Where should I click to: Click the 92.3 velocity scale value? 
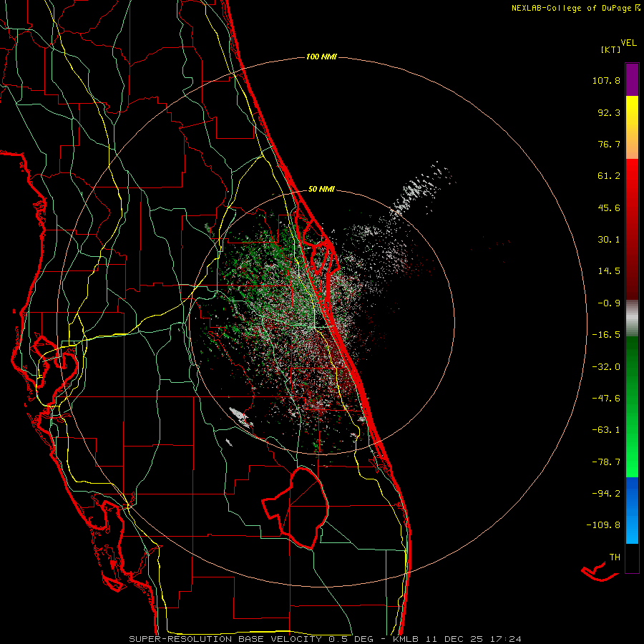[x=609, y=112]
